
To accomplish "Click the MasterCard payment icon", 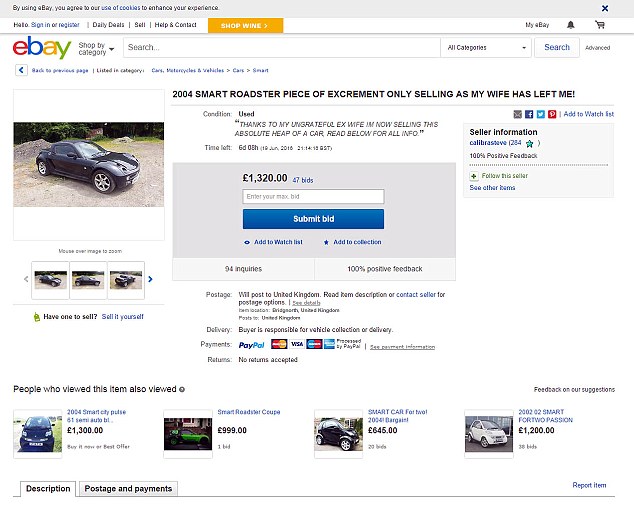I will (279, 344).
